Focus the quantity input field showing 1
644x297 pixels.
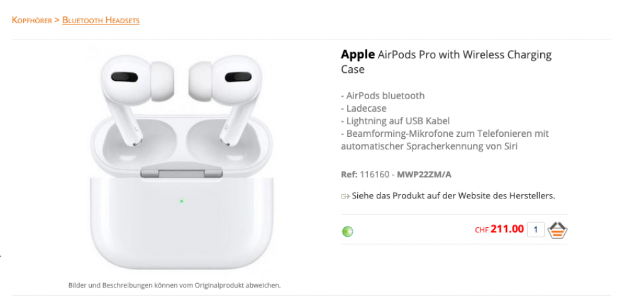pos(536,230)
